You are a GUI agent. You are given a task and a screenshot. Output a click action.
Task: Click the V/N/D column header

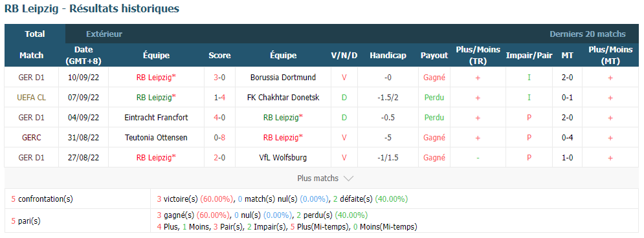point(344,56)
